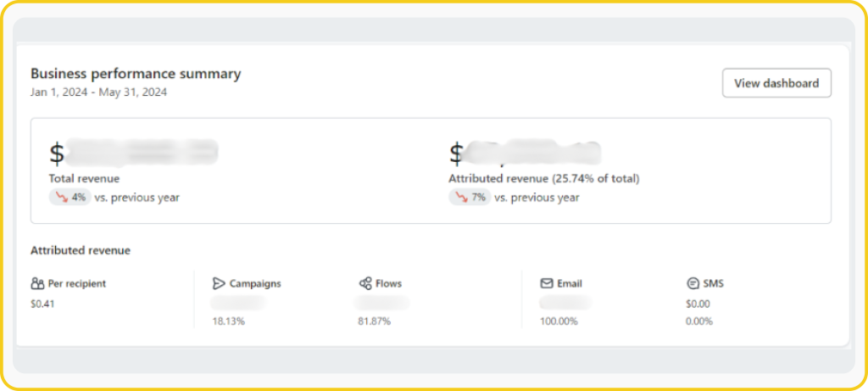Click the Email envelope icon
Viewport: 868px width, 391px height.
547,283
